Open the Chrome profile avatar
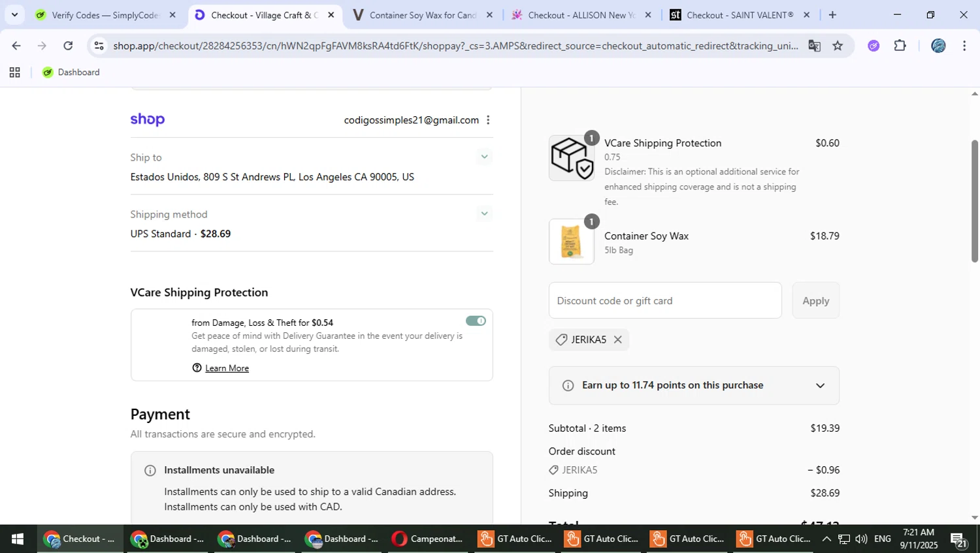The image size is (980, 553). click(938, 46)
